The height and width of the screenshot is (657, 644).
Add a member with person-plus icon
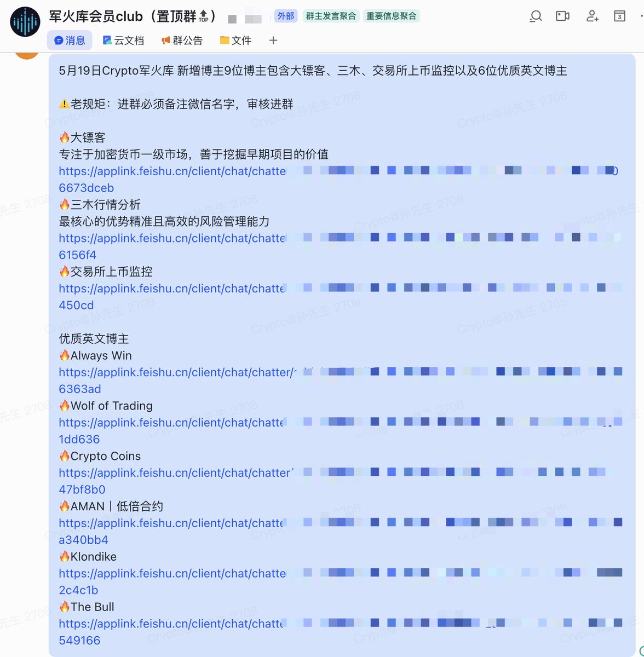[592, 16]
